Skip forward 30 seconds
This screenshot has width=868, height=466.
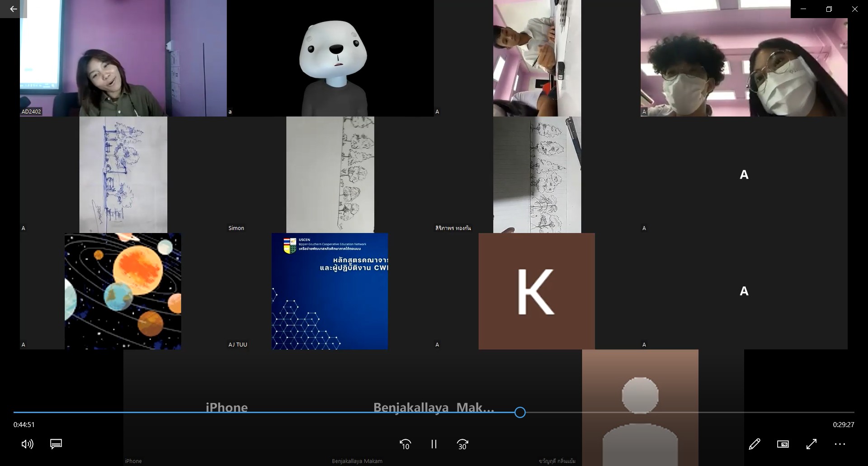click(462, 445)
